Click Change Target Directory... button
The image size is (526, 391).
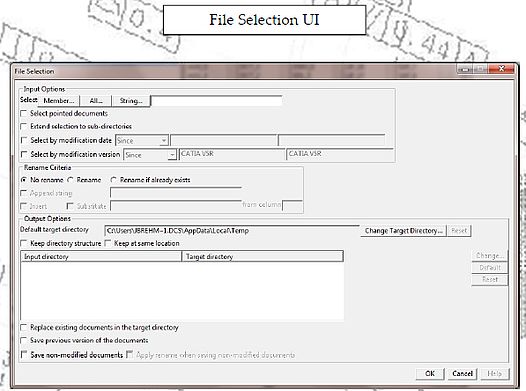[403, 231]
